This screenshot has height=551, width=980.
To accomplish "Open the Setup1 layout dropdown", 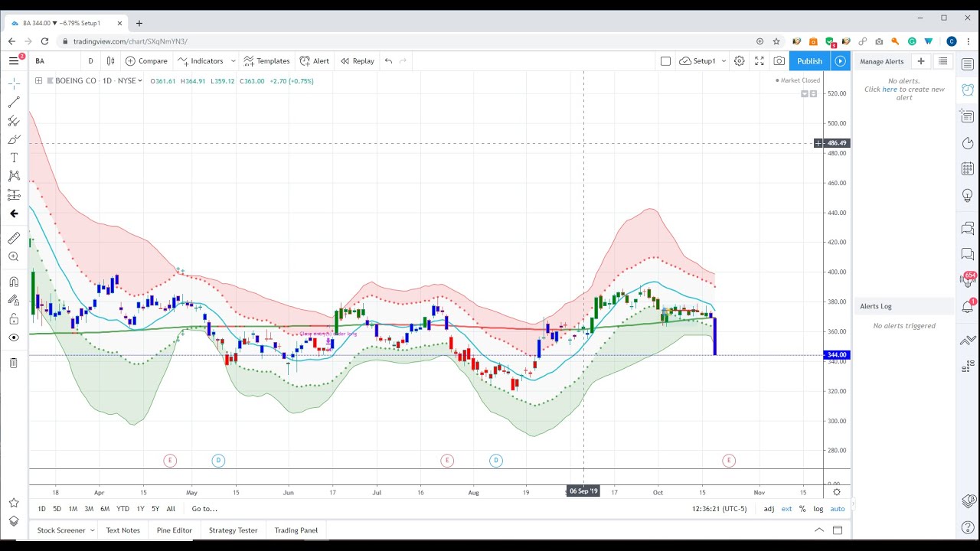I will coord(702,61).
